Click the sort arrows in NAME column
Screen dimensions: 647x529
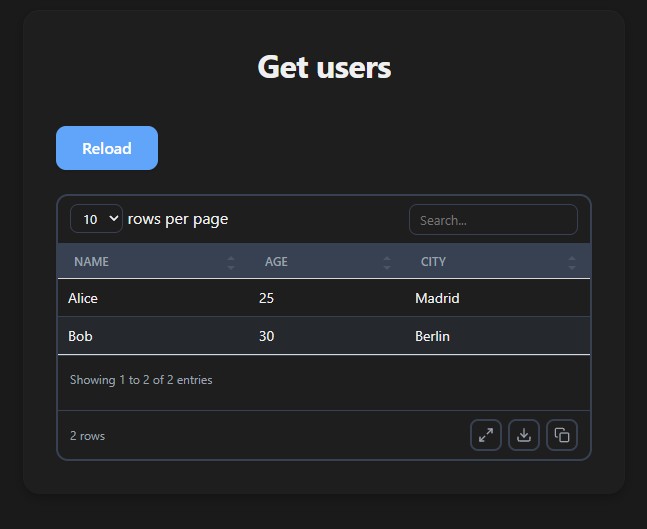[231, 262]
